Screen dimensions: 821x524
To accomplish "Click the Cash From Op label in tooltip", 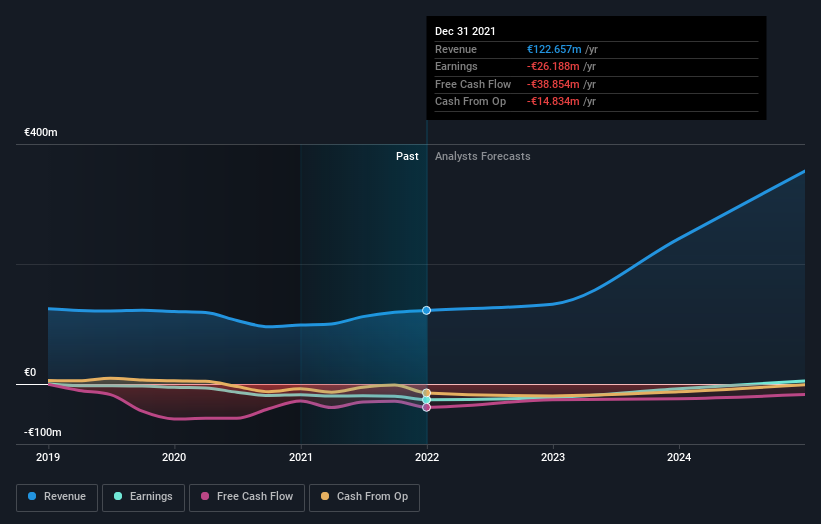I will tap(470, 102).
